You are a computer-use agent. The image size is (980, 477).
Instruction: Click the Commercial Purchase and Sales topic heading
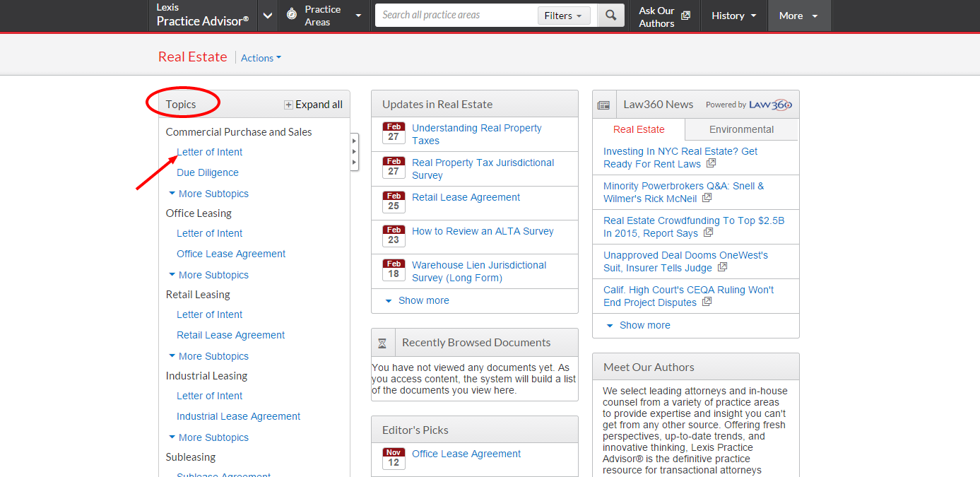point(239,132)
